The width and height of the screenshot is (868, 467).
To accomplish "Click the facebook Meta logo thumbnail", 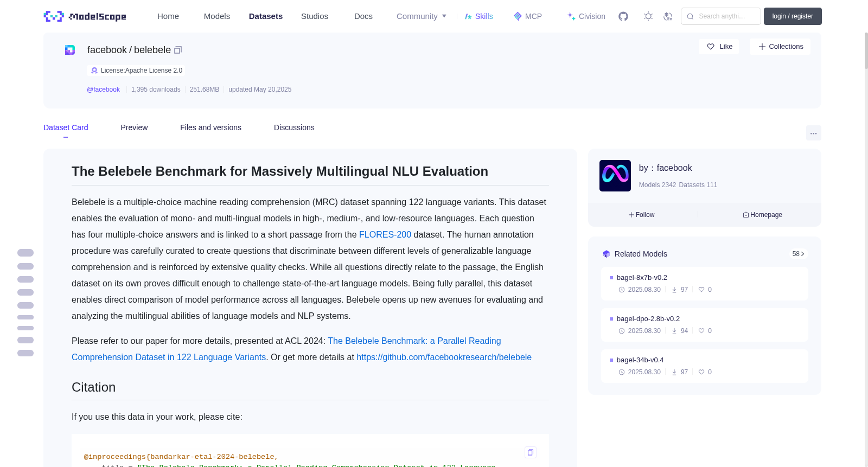I will click(615, 176).
